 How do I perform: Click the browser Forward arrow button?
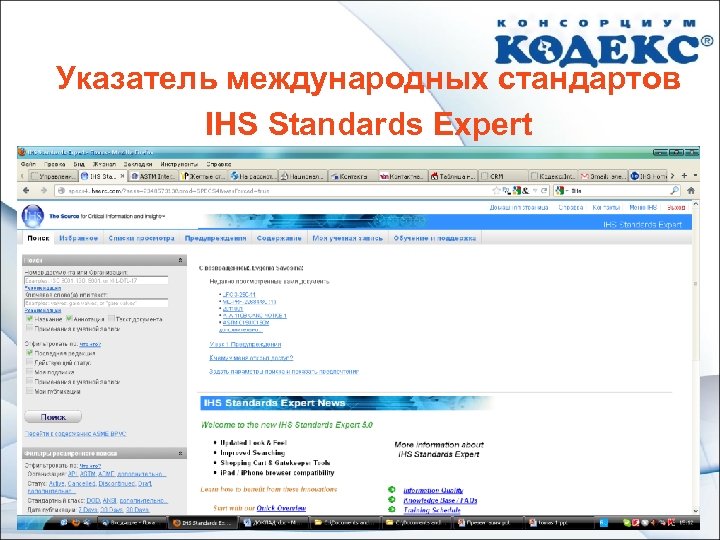(44, 190)
